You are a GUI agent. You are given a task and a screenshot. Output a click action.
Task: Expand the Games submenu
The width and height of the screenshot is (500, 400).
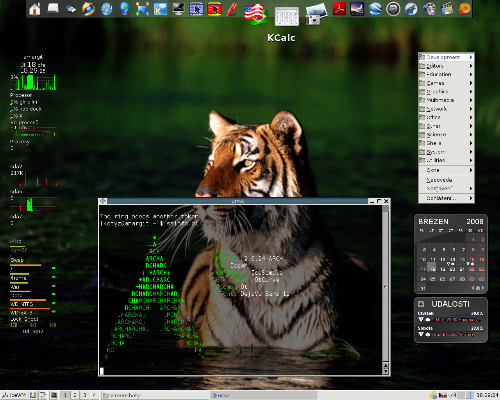pyautogui.click(x=446, y=83)
